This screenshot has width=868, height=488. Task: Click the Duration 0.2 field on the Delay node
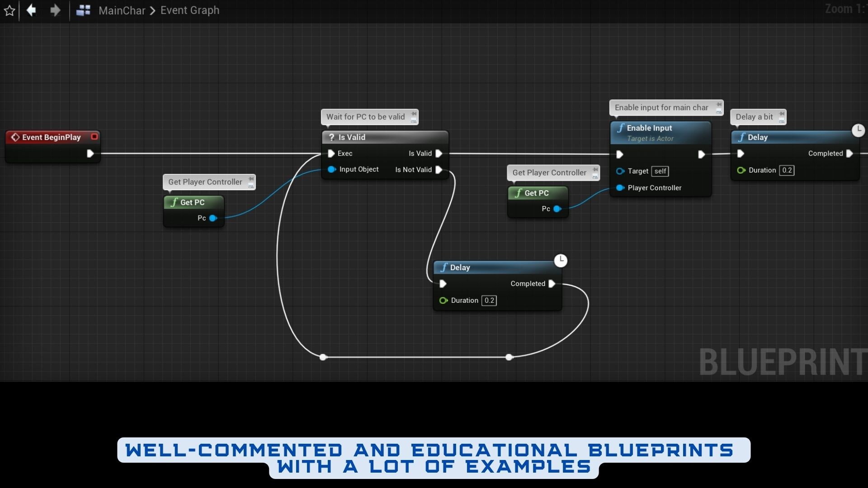coord(489,300)
